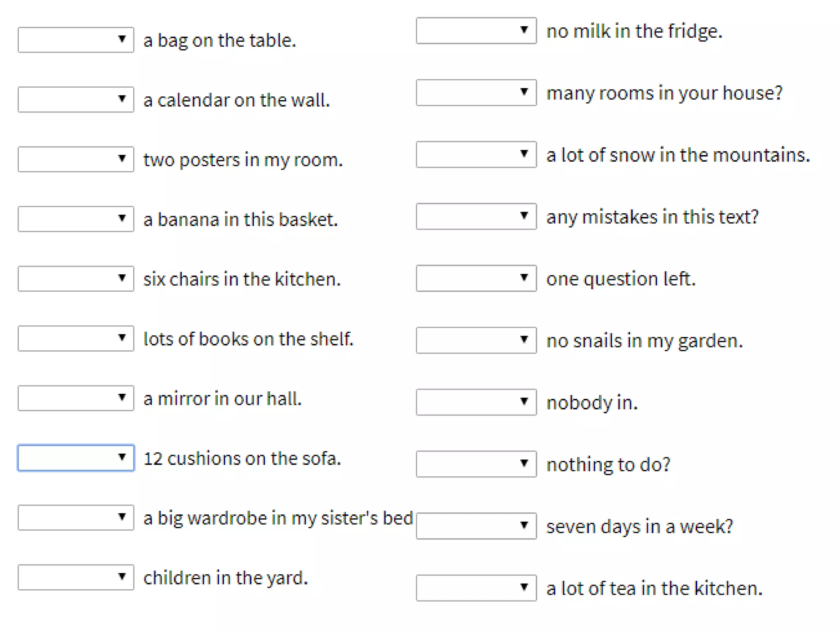Open dropdown for 'a lot of snow' sentence
840x630 pixels.
click(476, 155)
